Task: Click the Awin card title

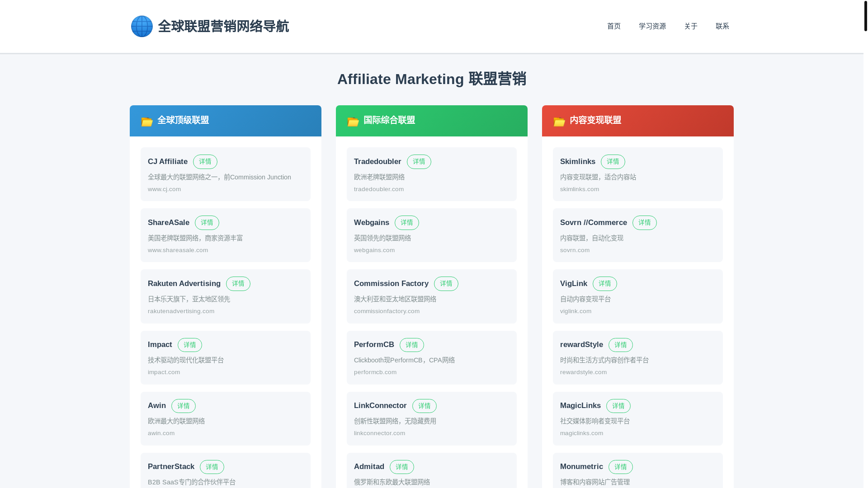Action: click(157, 406)
